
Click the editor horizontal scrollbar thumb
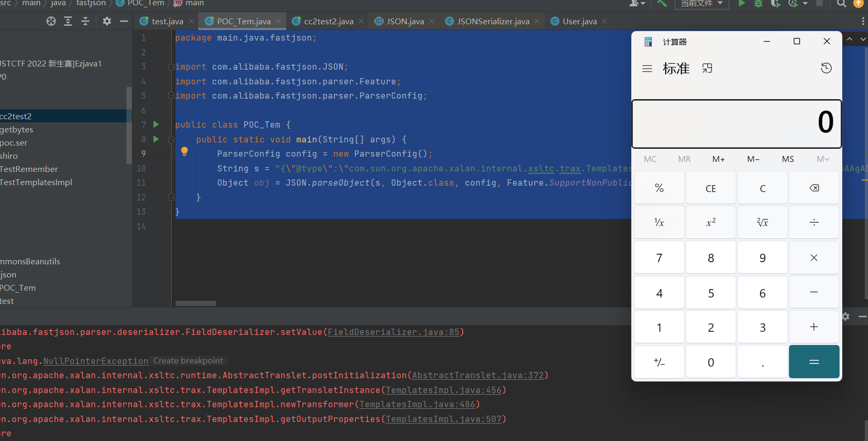[x=196, y=303]
